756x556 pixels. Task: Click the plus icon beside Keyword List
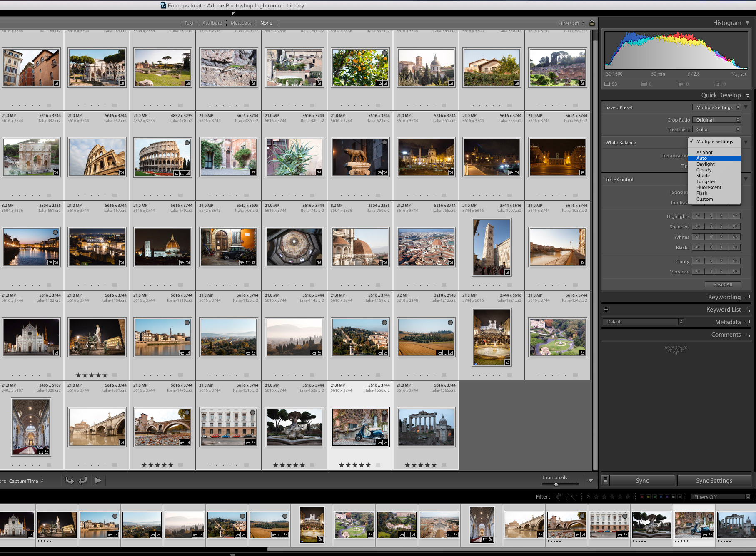606,310
